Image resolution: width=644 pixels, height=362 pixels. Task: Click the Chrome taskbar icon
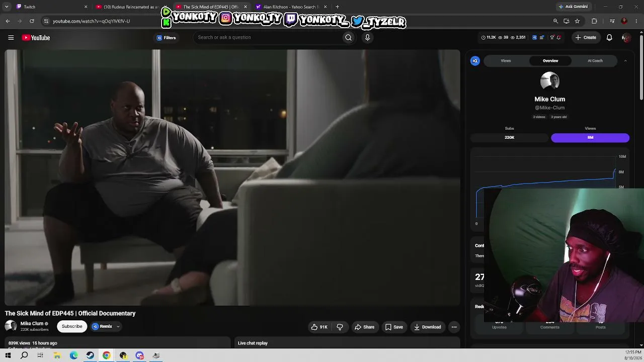107,355
